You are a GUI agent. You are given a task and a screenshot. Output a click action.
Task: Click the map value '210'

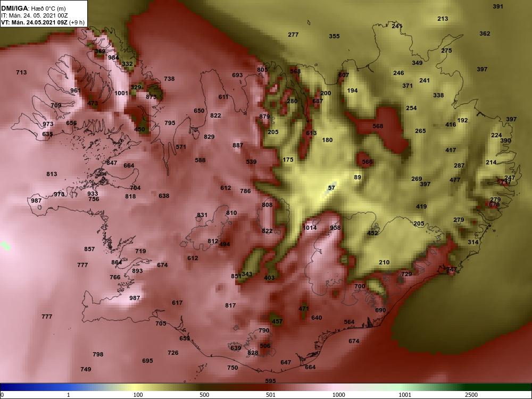tap(384, 262)
